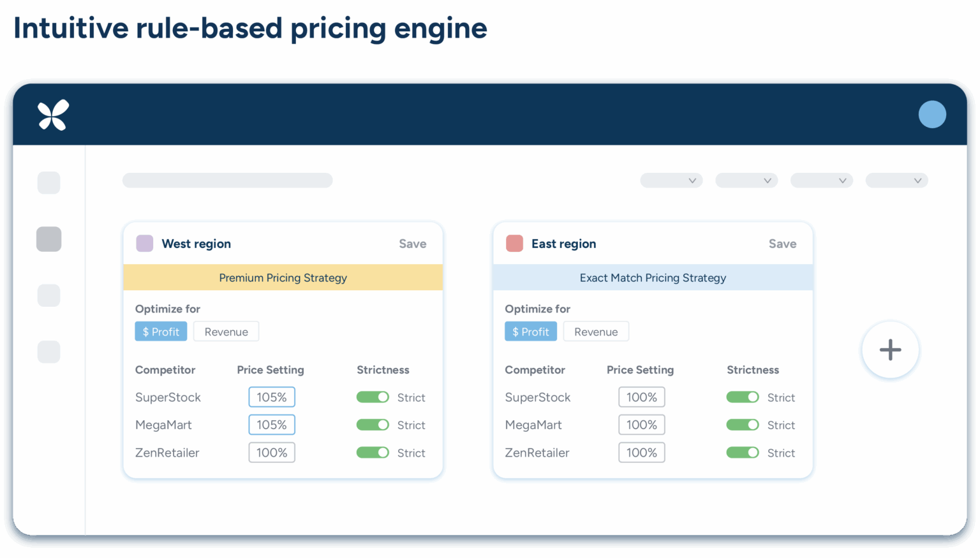Click the purple West region color swatch
Viewport: 980px width, 558px height.
(144, 243)
